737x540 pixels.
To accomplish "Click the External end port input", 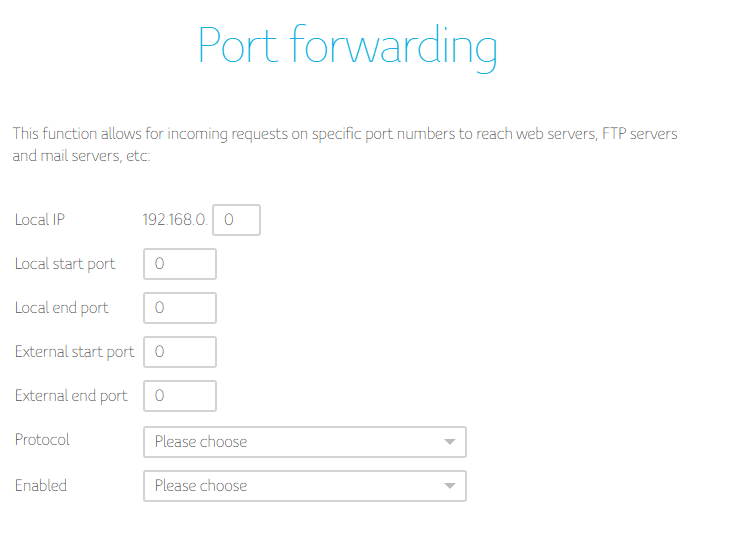I will [180, 396].
